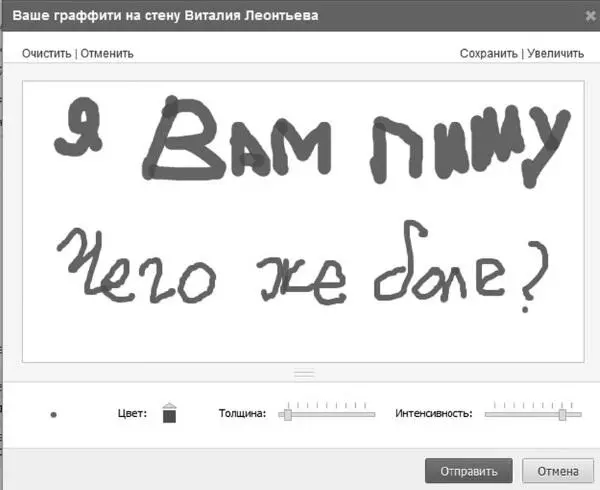Screen dimensions: 600x490
Task: Click the Толщина: label
Action: pyautogui.click(x=242, y=413)
